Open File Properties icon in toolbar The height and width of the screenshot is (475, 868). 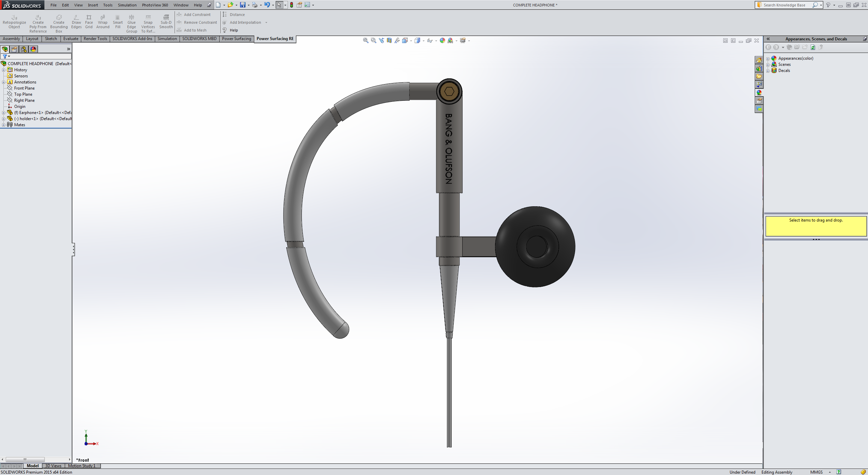click(299, 5)
